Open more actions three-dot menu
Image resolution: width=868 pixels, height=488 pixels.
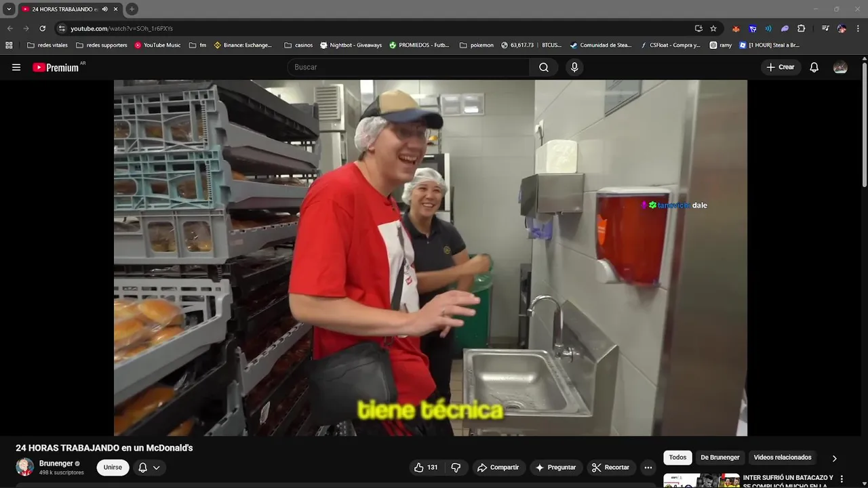648,468
